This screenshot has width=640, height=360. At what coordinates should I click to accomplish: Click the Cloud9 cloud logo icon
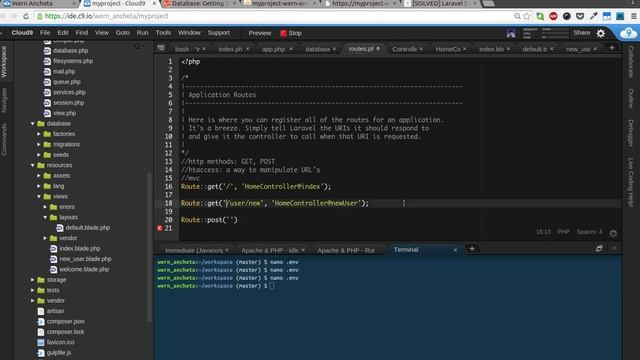(628, 33)
